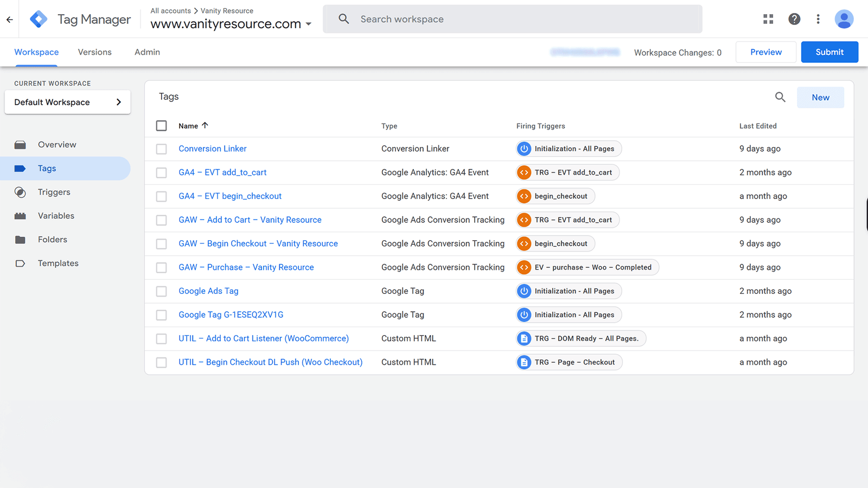The height and width of the screenshot is (488, 868).
Task: Open the GA4 – EVT add_to_cart tag link
Action: click(222, 172)
